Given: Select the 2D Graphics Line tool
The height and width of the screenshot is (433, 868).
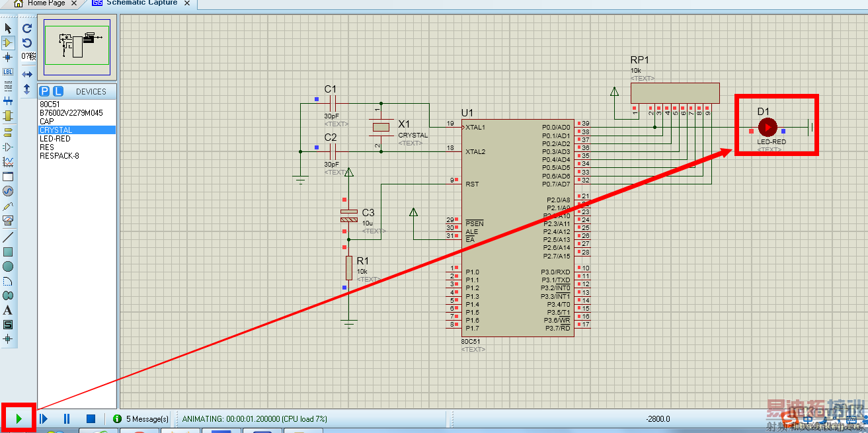Looking at the screenshot, I should point(8,237).
